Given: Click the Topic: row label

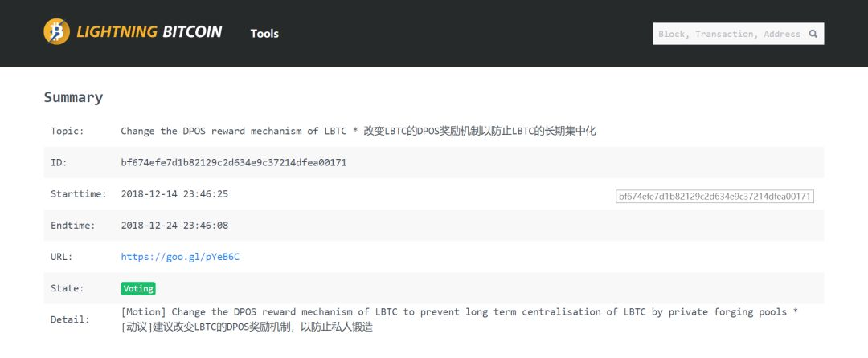Looking at the screenshot, I should coord(68,132).
